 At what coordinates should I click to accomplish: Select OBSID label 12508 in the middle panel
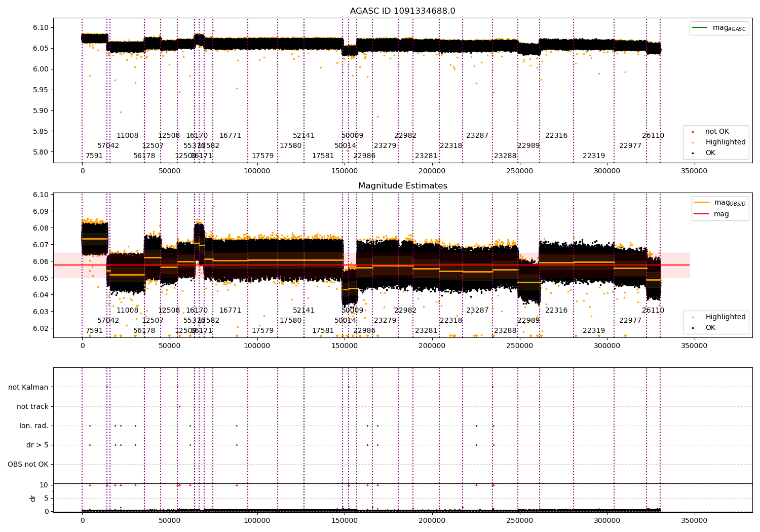[169, 311]
